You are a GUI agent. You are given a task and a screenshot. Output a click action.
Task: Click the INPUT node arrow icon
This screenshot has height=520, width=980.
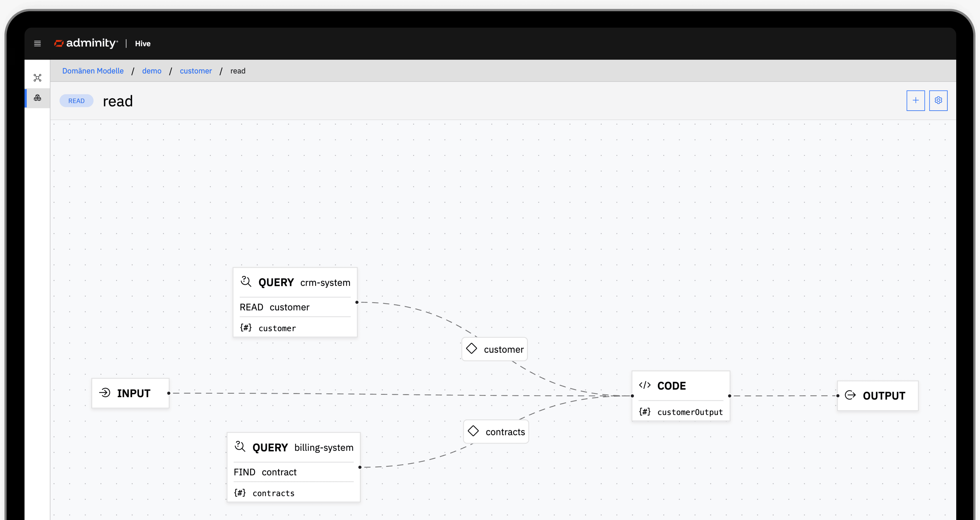pyautogui.click(x=105, y=393)
